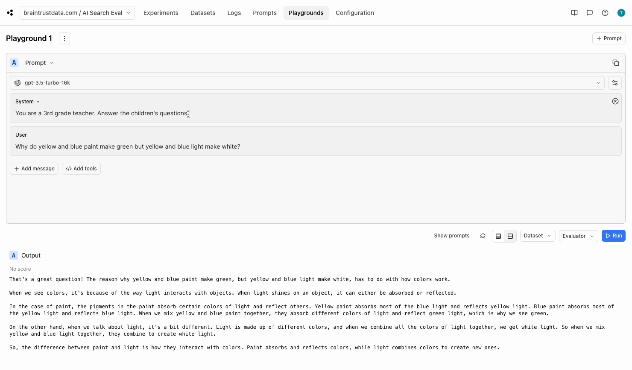Image resolution: width=632 pixels, height=370 pixels.
Task: Switch to the Experiments tab
Action: click(x=161, y=13)
